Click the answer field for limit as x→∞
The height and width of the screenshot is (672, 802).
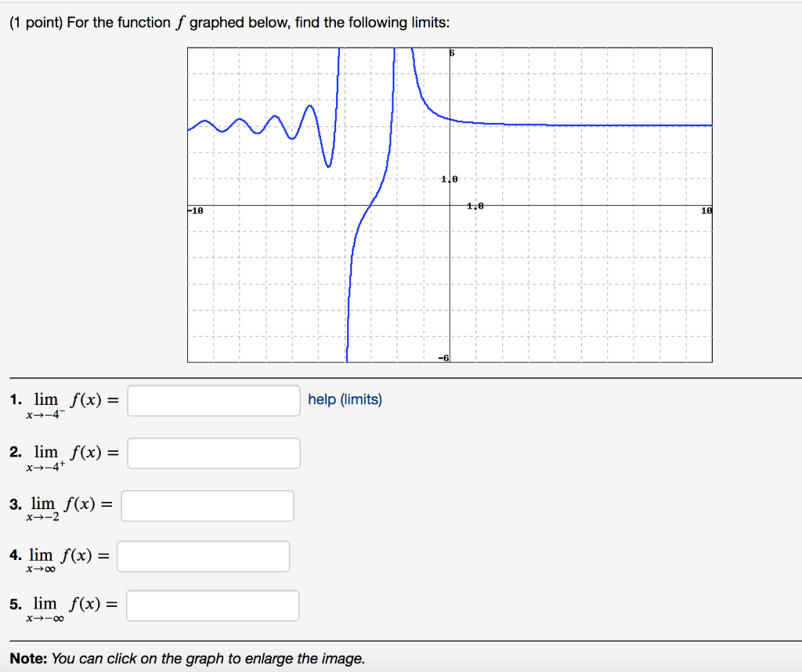click(203, 555)
